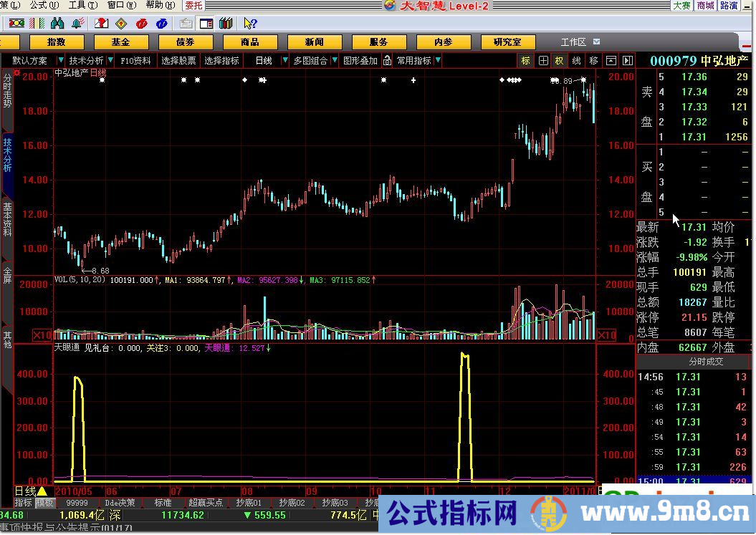The height and width of the screenshot is (535, 756).
Task: Click the yellow diamond toolbar icon
Action: click(x=122, y=24)
